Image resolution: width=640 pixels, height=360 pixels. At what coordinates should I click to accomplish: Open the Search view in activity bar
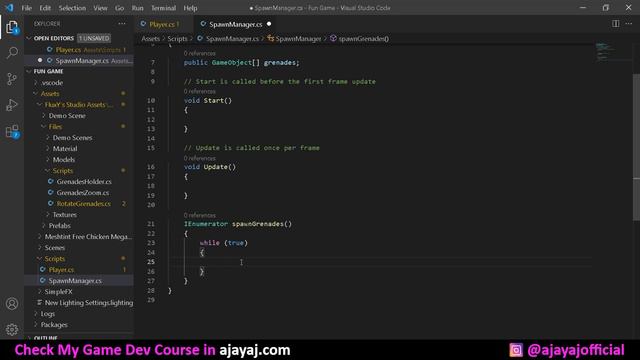pos(12,53)
